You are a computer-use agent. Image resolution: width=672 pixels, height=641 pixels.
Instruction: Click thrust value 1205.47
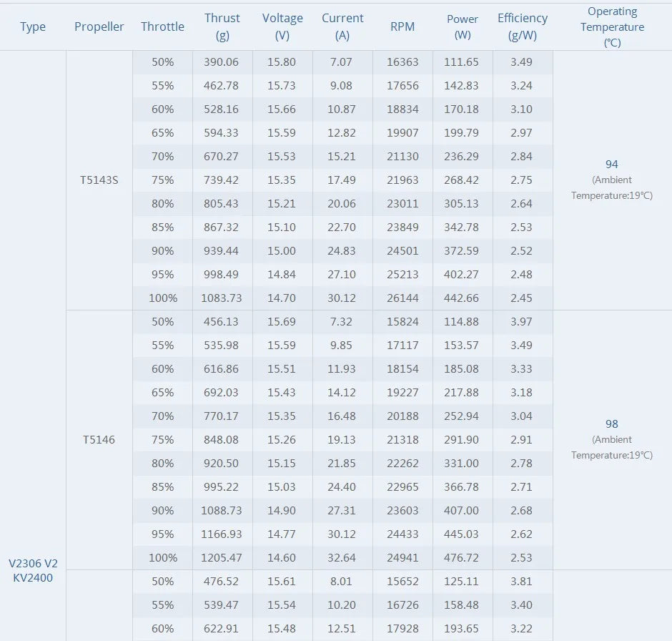point(222,557)
